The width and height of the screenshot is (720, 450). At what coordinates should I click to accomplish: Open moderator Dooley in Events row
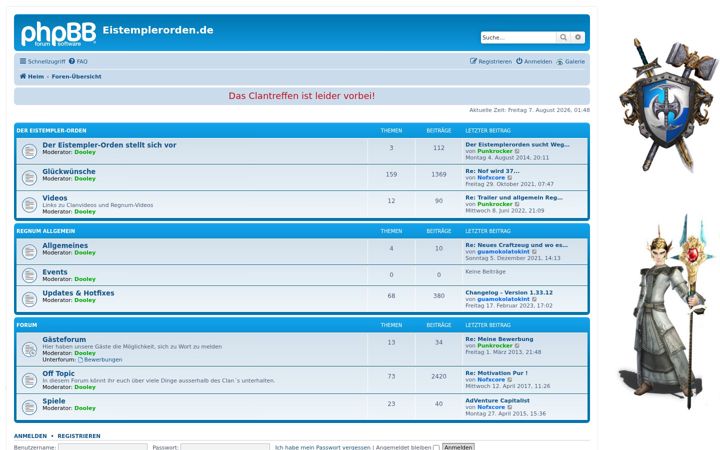tap(85, 279)
